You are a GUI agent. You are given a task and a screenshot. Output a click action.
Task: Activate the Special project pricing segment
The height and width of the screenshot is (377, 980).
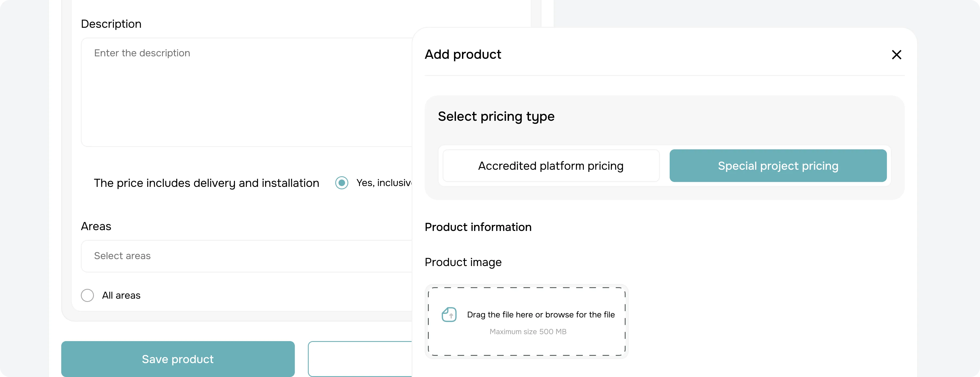coord(778,166)
